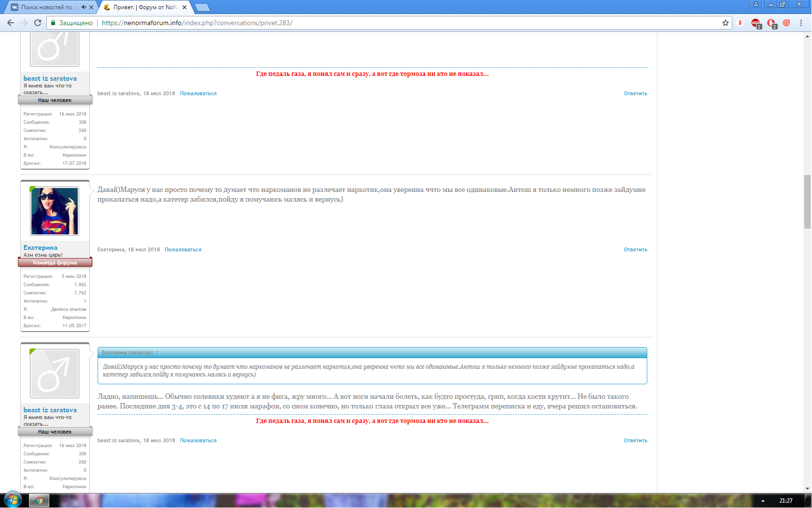View site security info via green lock
The width and height of the screenshot is (812, 508).
point(53,23)
